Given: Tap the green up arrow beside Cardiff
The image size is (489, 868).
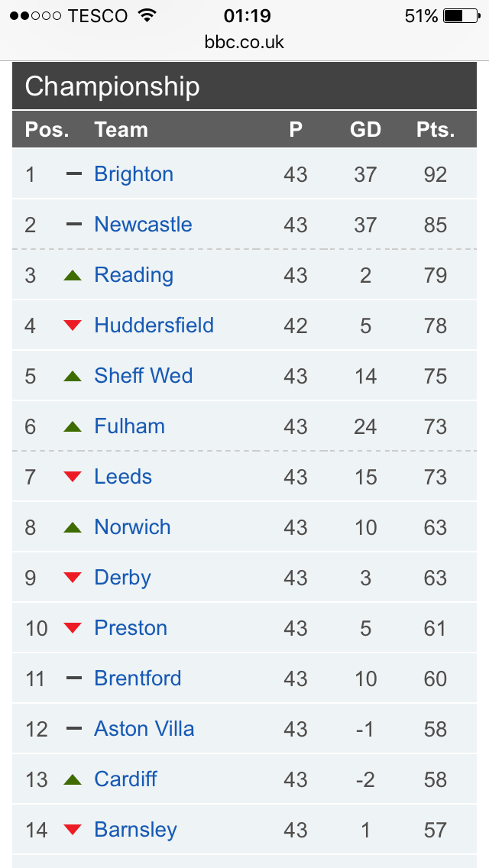Looking at the screenshot, I should pos(73,779).
